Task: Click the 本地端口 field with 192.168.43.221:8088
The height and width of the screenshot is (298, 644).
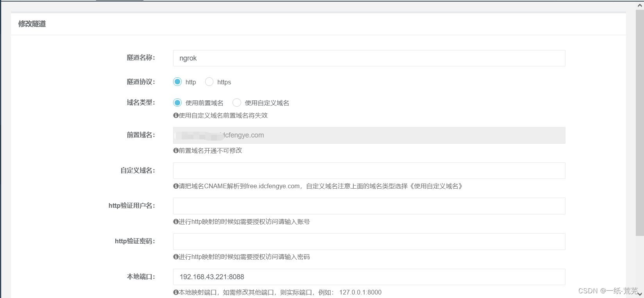Action: [369, 277]
